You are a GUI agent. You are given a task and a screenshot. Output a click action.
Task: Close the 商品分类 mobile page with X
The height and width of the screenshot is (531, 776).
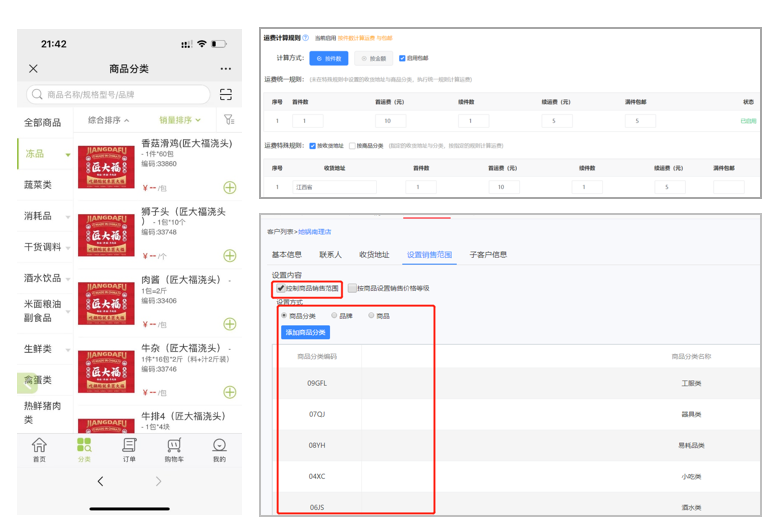pyautogui.click(x=33, y=68)
